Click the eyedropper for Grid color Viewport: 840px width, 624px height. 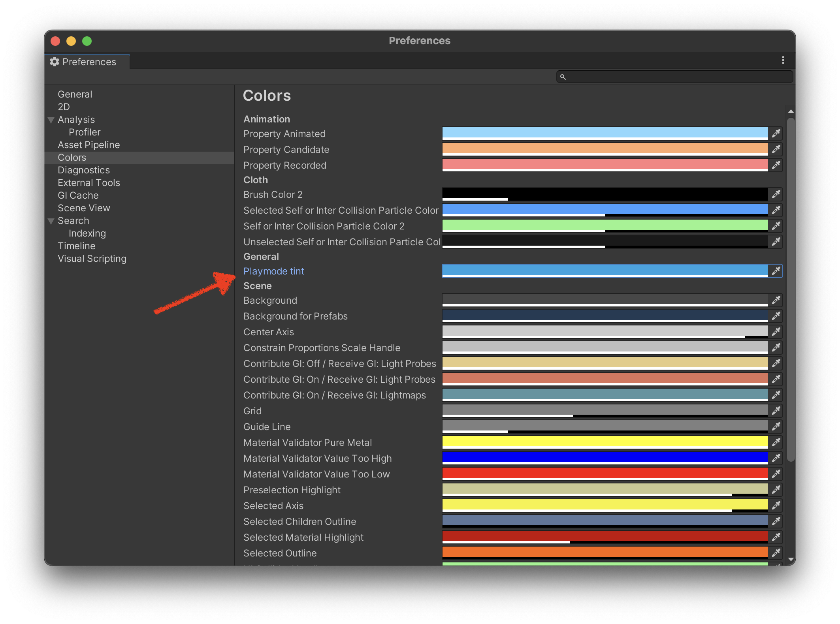click(x=775, y=411)
